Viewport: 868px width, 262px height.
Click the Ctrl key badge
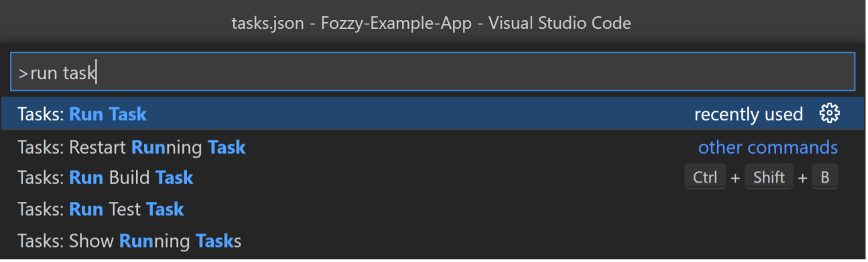point(705,177)
